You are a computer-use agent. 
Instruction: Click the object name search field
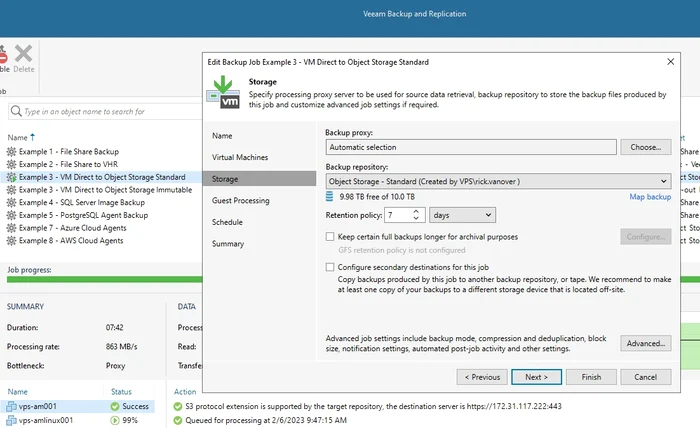click(x=105, y=111)
